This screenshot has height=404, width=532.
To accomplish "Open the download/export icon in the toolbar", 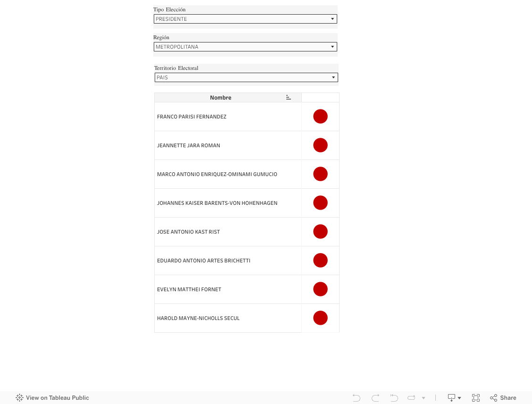I will point(450,398).
